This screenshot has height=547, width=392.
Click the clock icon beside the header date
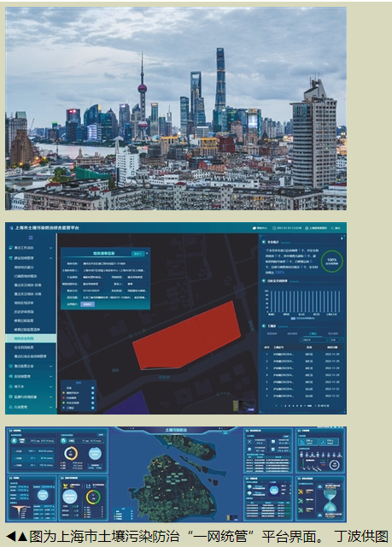point(274,228)
